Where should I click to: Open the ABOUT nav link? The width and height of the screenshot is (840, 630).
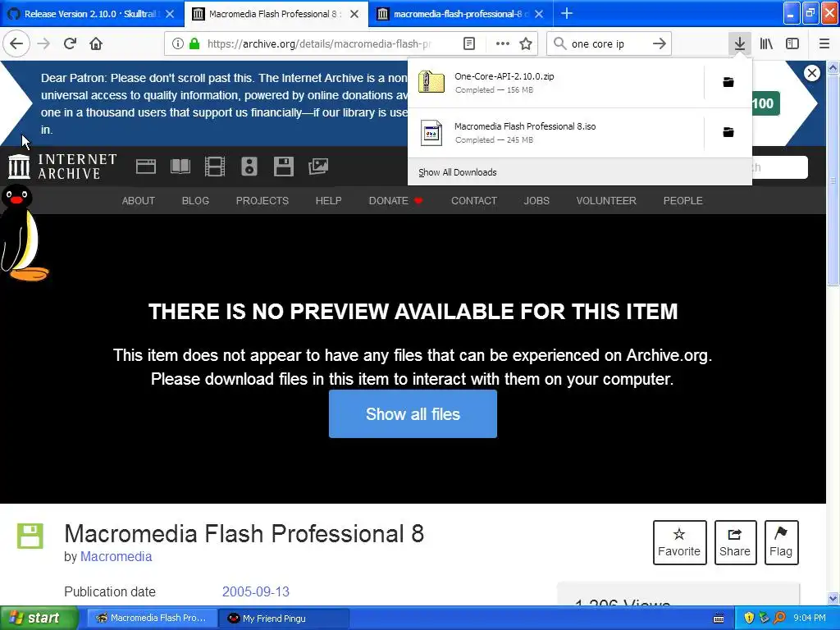pyautogui.click(x=138, y=201)
